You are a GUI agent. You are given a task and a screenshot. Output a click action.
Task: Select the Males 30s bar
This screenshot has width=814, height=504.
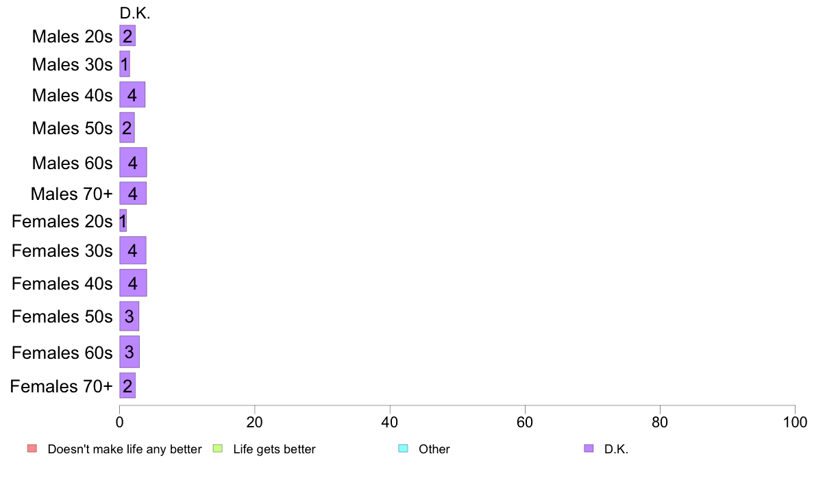click(125, 64)
